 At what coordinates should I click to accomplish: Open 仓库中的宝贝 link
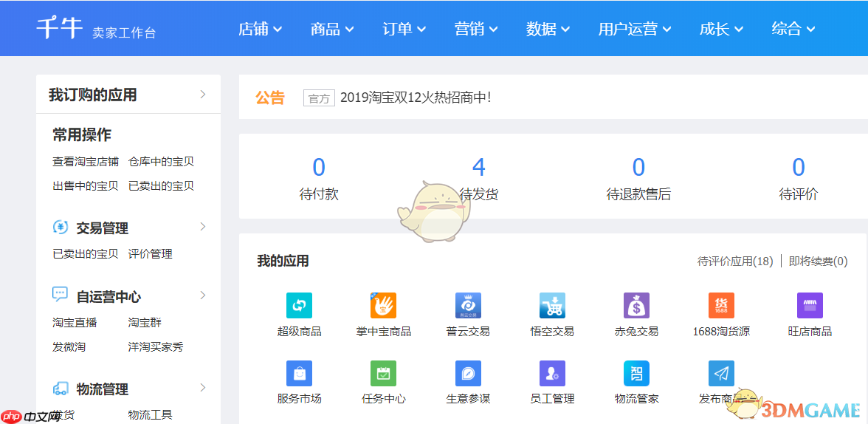click(x=161, y=162)
